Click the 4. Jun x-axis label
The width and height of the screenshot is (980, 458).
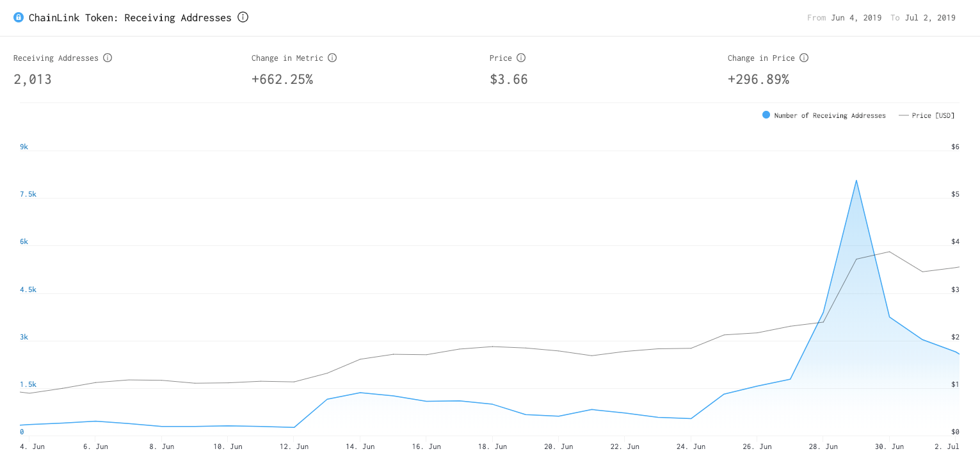click(32, 446)
